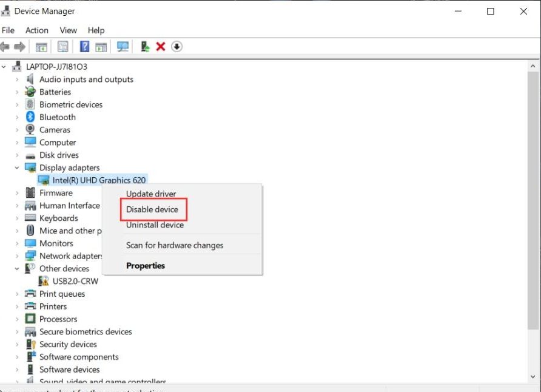Viewport: 541px width, 392px height.
Task: Click the Batteries category icon
Action: coord(30,92)
